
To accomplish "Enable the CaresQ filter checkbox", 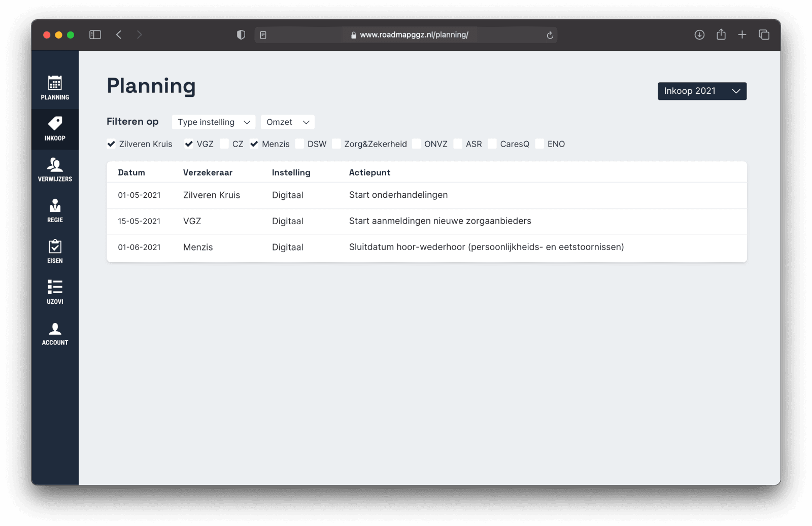I will tap(492, 144).
